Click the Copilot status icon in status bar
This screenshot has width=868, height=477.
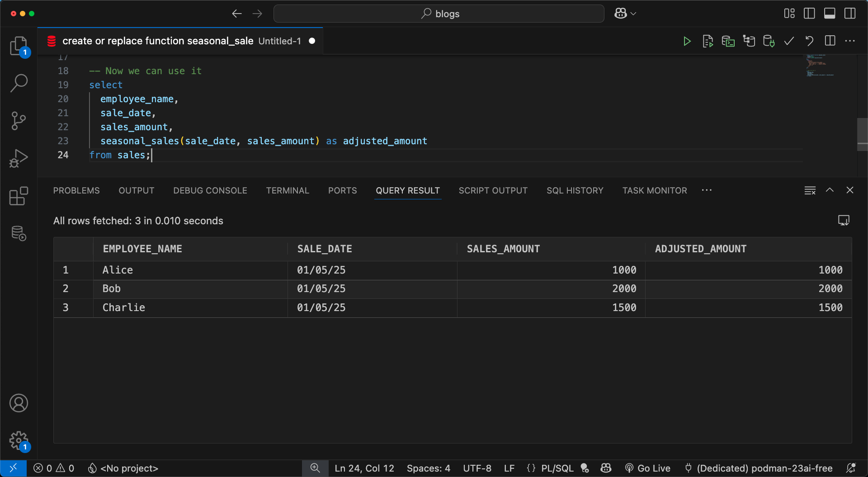(606, 468)
